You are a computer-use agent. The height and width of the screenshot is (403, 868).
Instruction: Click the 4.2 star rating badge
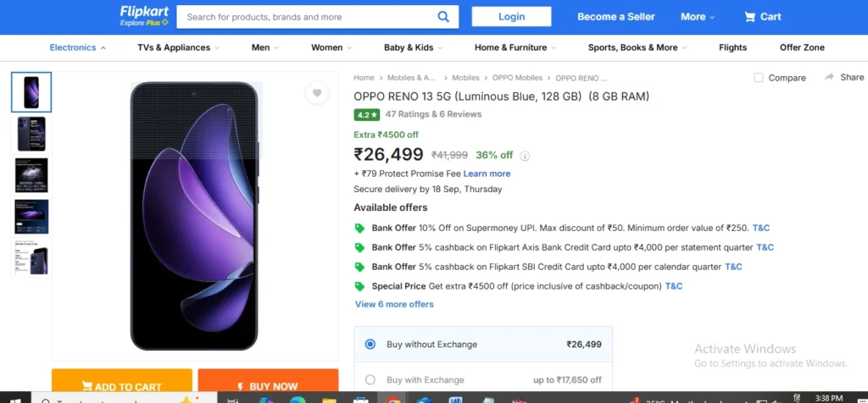click(x=366, y=114)
